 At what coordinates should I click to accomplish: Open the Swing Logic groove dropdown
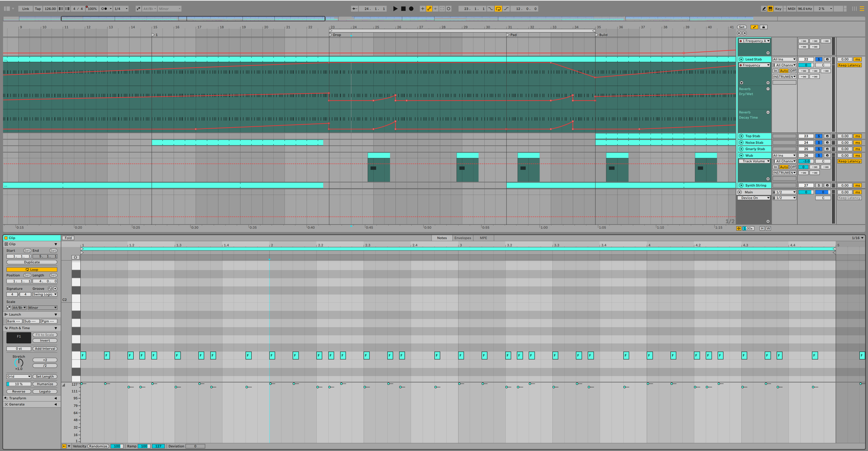click(45, 294)
